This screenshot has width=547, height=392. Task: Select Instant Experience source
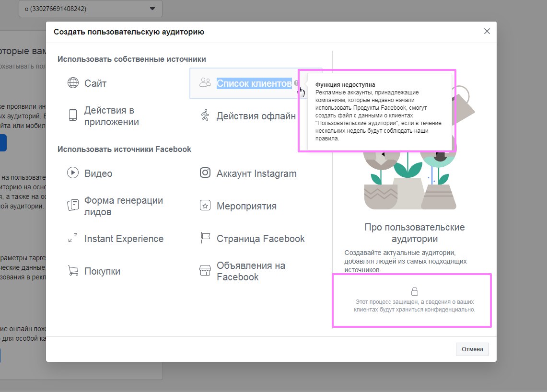[x=124, y=239]
